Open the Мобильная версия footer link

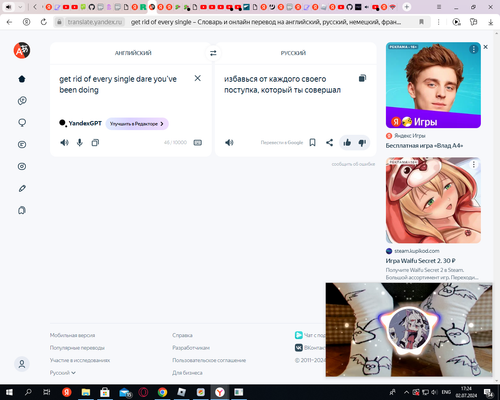[x=72, y=335]
